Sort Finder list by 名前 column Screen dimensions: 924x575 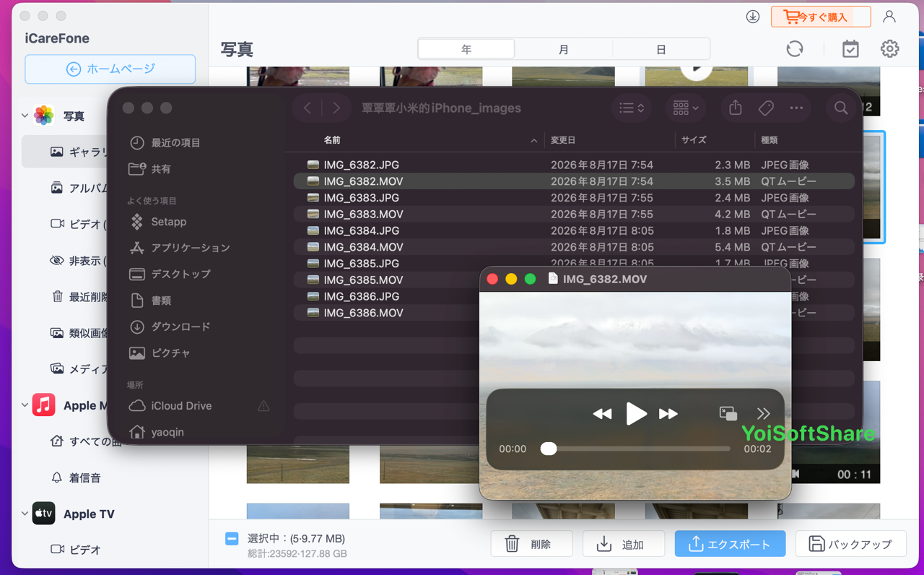tap(332, 140)
